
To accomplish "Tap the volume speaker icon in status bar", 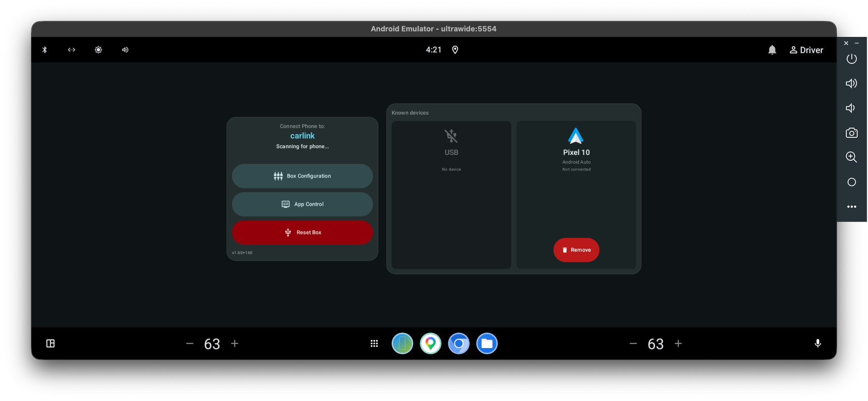I will (x=125, y=50).
